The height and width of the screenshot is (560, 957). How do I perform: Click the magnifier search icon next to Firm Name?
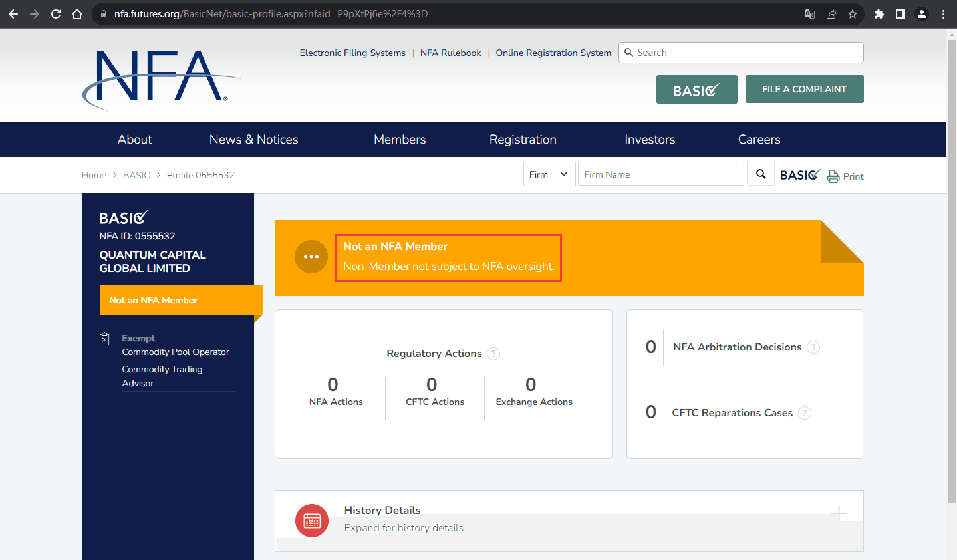tap(761, 174)
